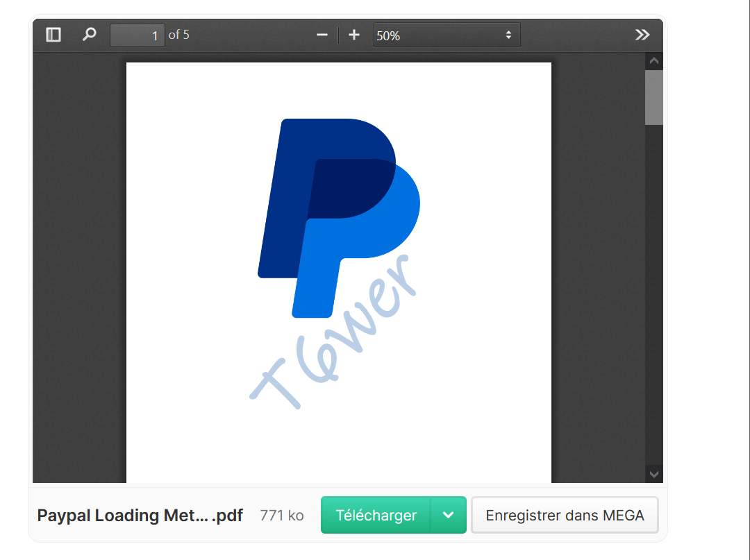Zoom in with the plus icon
Image resolution: width=750 pixels, height=560 pixels.
click(354, 35)
